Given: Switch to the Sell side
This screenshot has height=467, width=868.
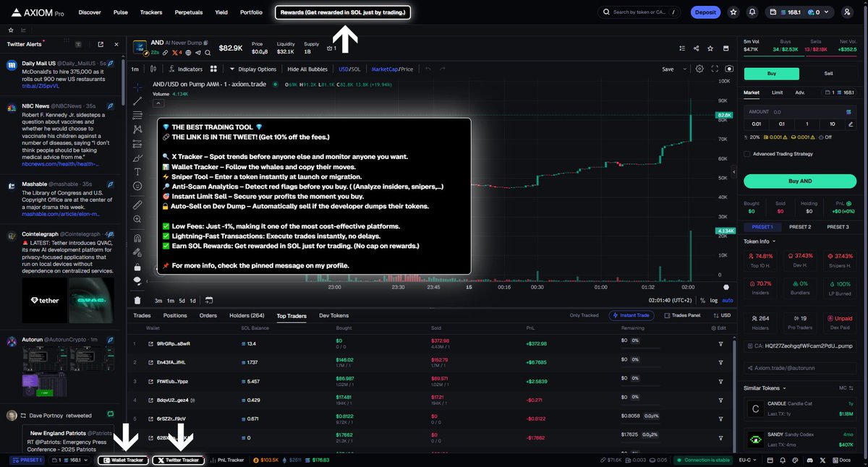Looking at the screenshot, I should click(828, 74).
